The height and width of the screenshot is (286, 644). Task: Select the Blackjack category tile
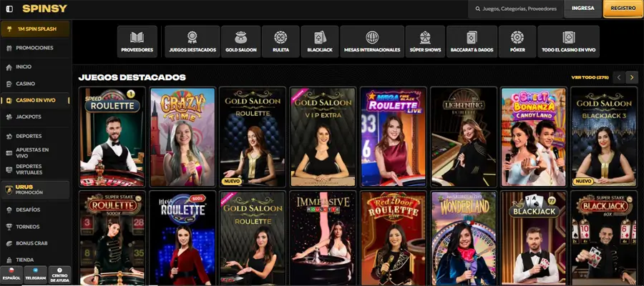(x=320, y=42)
